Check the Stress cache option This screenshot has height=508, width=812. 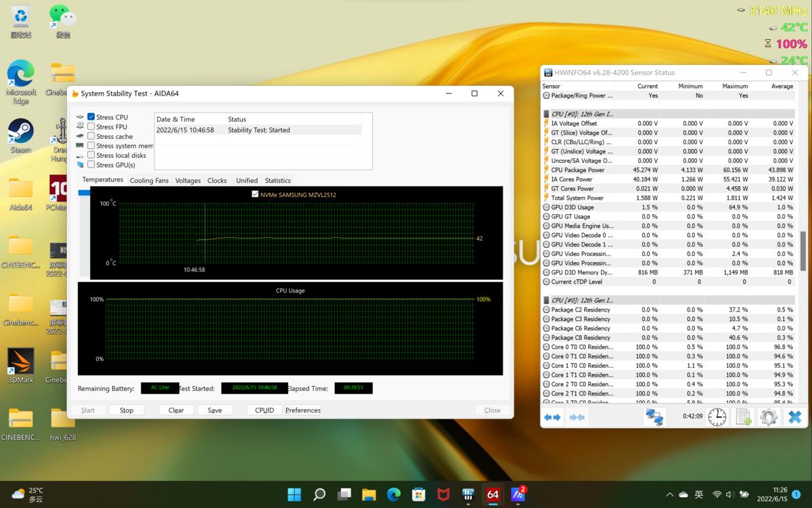tap(91, 135)
